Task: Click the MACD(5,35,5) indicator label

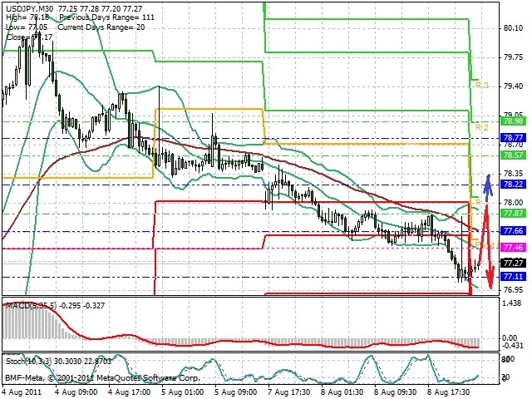Action: tap(32, 306)
